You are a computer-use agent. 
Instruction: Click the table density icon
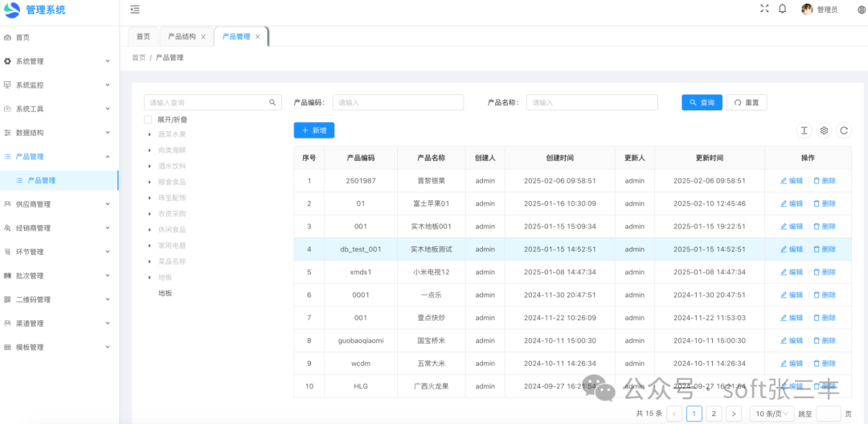(x=804, y=130)
